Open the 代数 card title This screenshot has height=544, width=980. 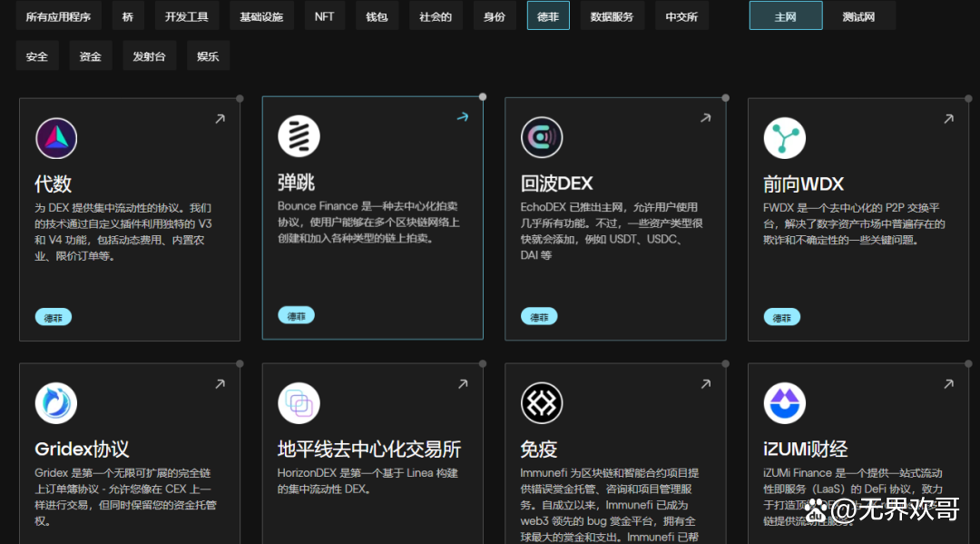(54, 183)
